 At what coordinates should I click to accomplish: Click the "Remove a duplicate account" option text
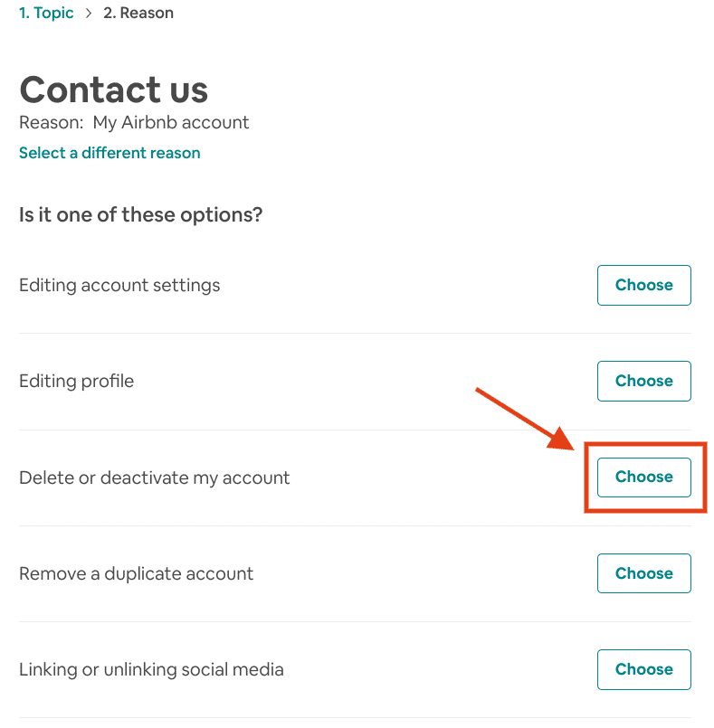click(136, 572)
